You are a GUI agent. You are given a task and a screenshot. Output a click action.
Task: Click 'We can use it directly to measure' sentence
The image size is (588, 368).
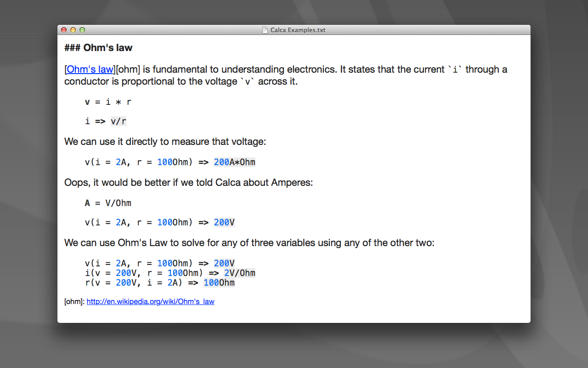click(x=165, y=142)
